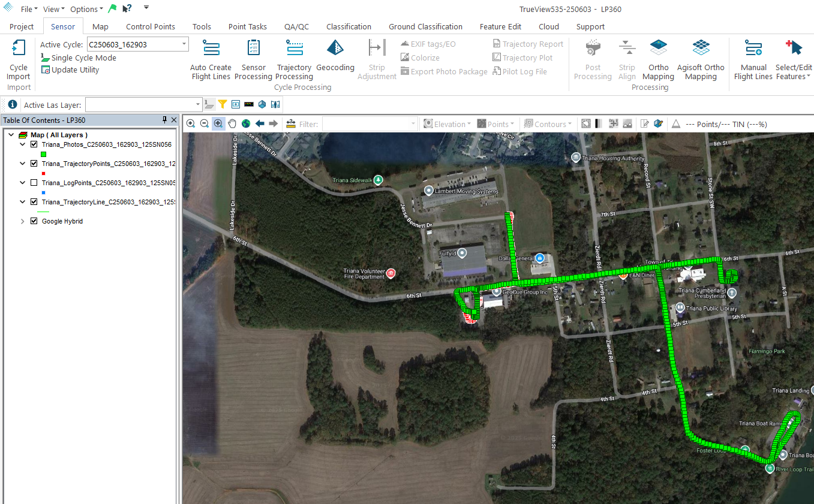Go to next map extent arrow
Image resolution: width=814 pixels, height=504 pixels.
point(274,123)
